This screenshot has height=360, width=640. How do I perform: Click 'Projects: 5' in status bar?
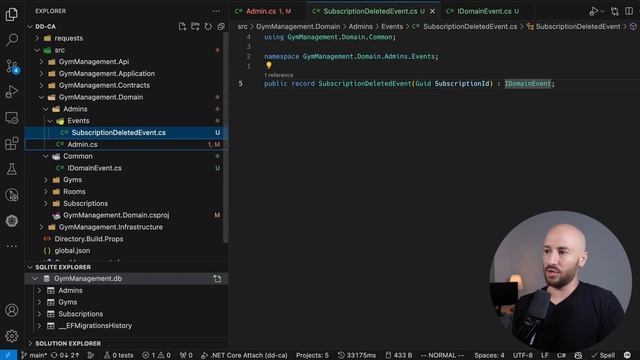[x=312, y=355]
